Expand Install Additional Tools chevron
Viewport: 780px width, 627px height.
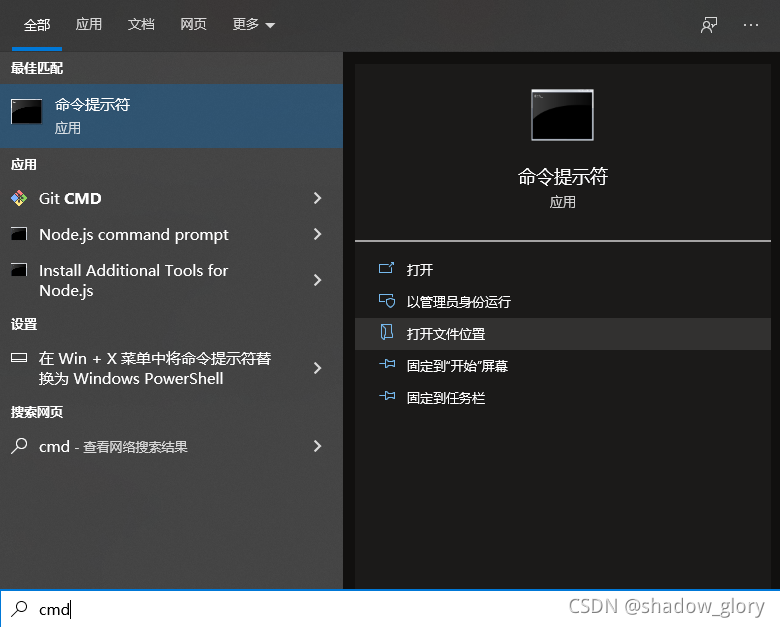click(x=317, y=280)
